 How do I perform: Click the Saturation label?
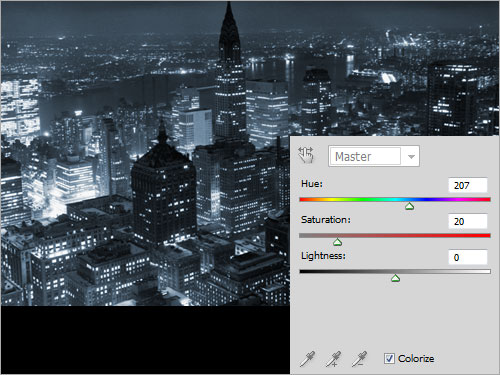tap(326, 220)
